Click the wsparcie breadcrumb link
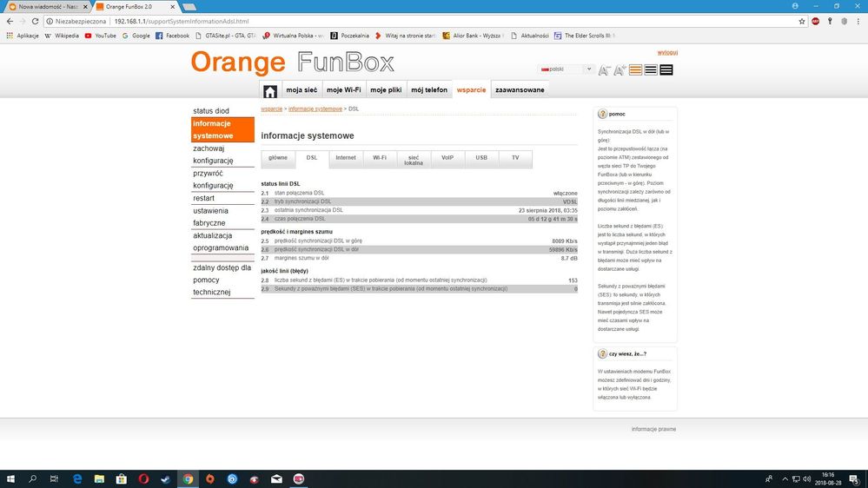Image resolution: width=868 pixels, height=488 pixels. [271, 109]
